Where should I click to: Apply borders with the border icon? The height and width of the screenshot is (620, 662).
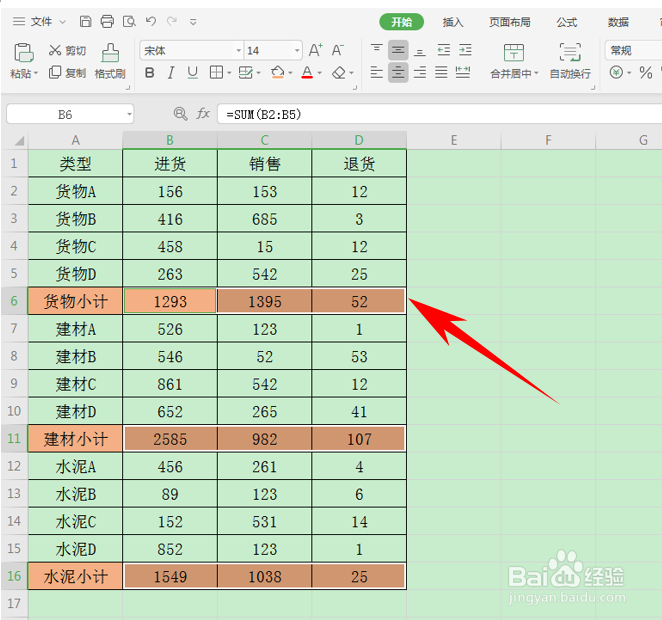point(216,73)
